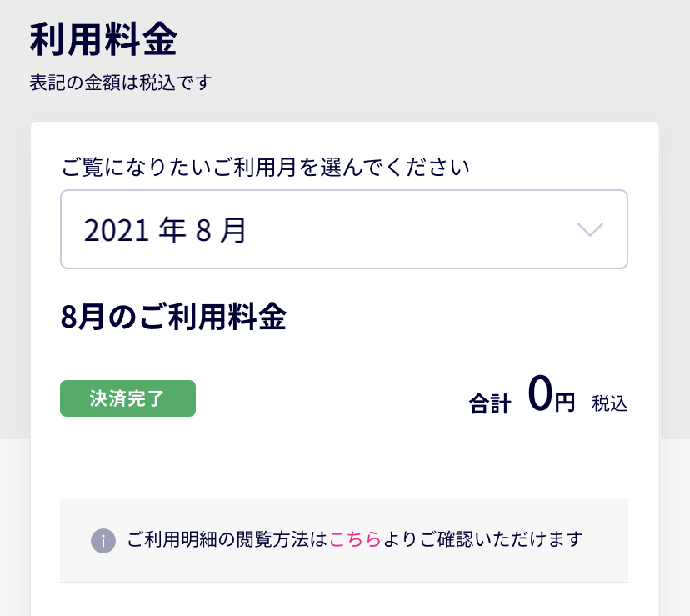
Task: Click the info icon beside usage notice
Action: (x=102, y=540)
